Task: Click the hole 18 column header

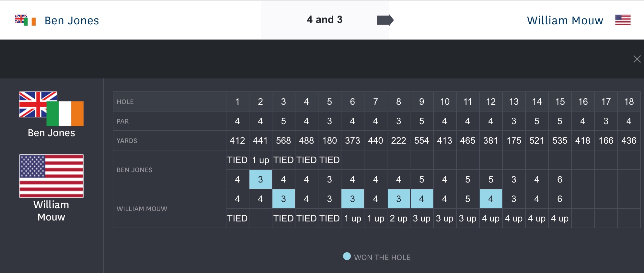Action: pos(629,102)
